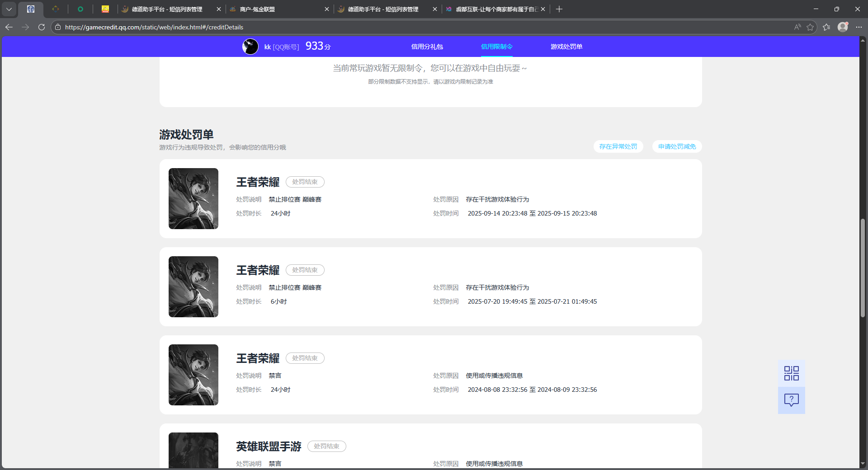Click the 申请处罚减免 button
The width and height of the screenshot is (868, 470).
coord(677,146)
